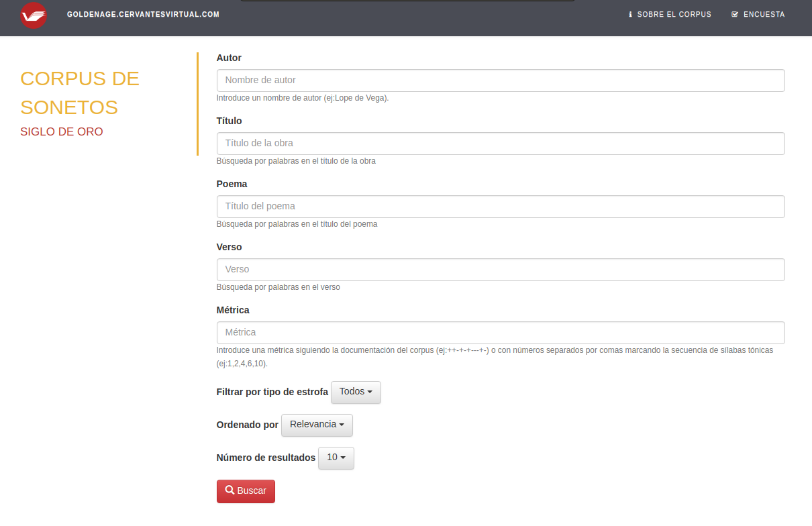Click the Lope de Vega example hint text
The width and height of the screenshot is (812, 526).
click(x=303, y=98)
